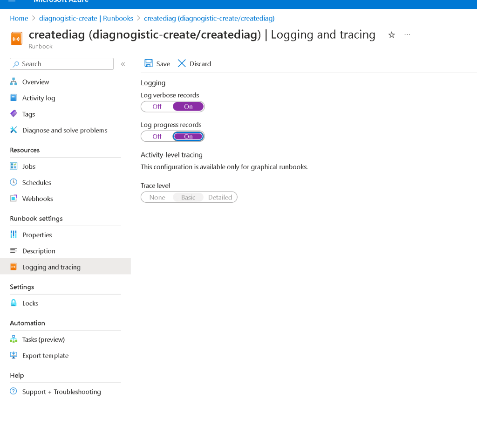
Task: Open the more options ellipsis menu
Action: [x=407, y=34]
